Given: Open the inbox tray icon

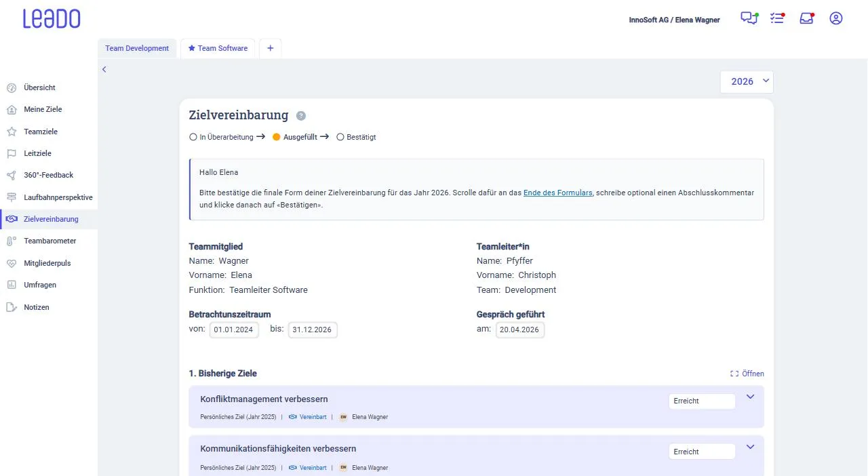Looking at the screenshot, I should pyautogui.click(x=806, y=18).
